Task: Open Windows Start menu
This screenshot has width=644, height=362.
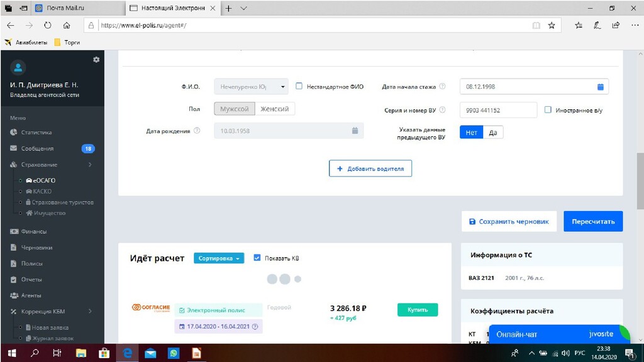Action: [x=12, y=353]
